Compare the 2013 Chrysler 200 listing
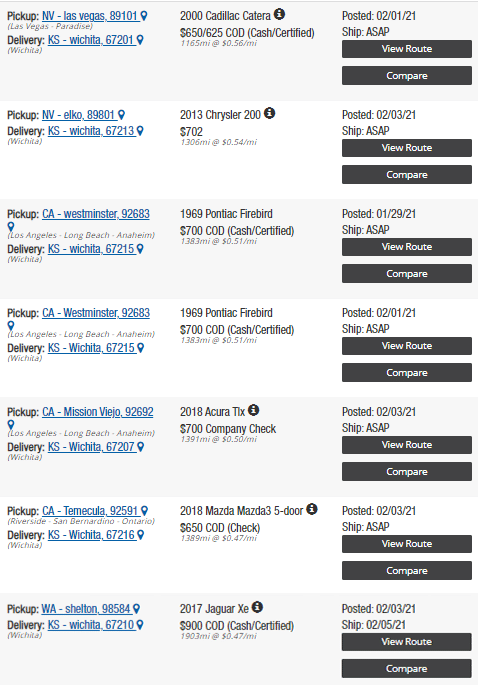The width and height of the screenshot is (478, 685). [407, 174]
